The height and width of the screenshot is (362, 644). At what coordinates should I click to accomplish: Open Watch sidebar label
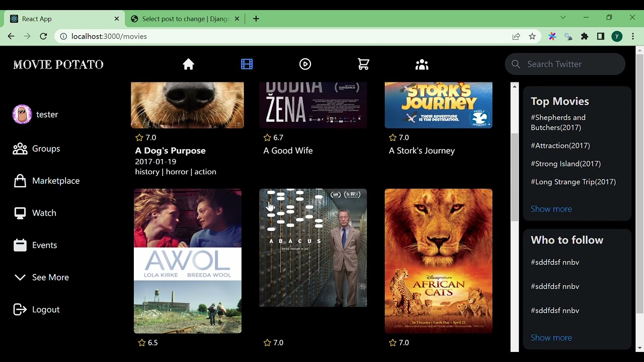(x=44, y=213)
